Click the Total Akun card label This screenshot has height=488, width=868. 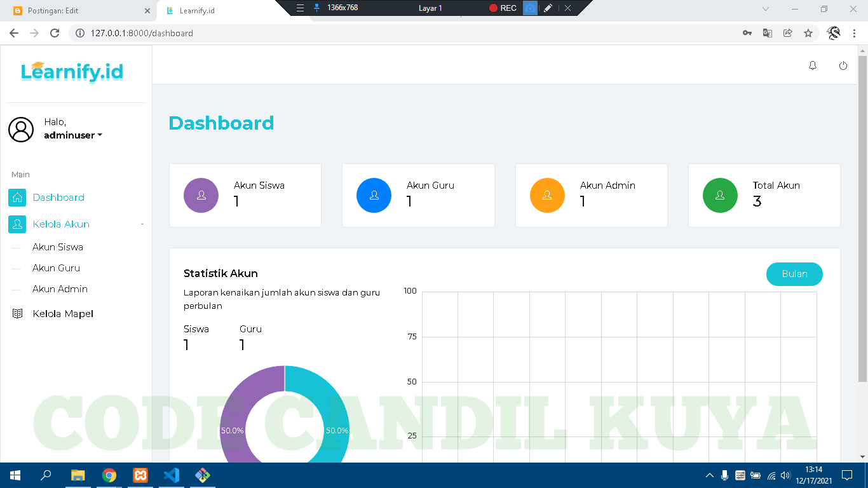click(776, 186)
